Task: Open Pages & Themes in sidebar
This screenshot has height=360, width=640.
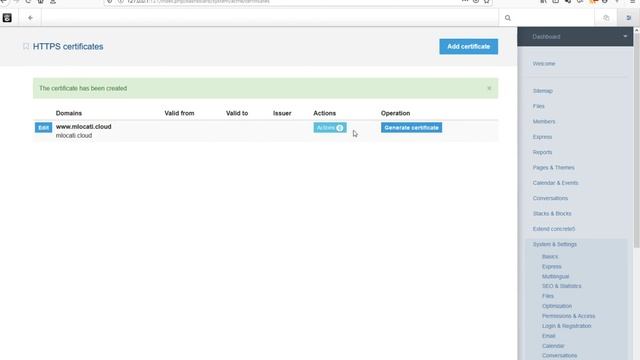Action: tap(553, 168)
